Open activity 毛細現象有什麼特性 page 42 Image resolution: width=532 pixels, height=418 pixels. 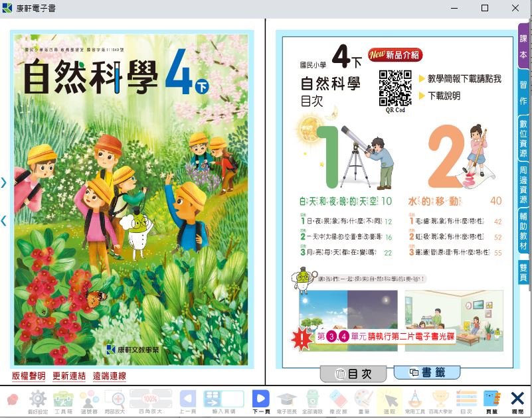pos(455,221)
